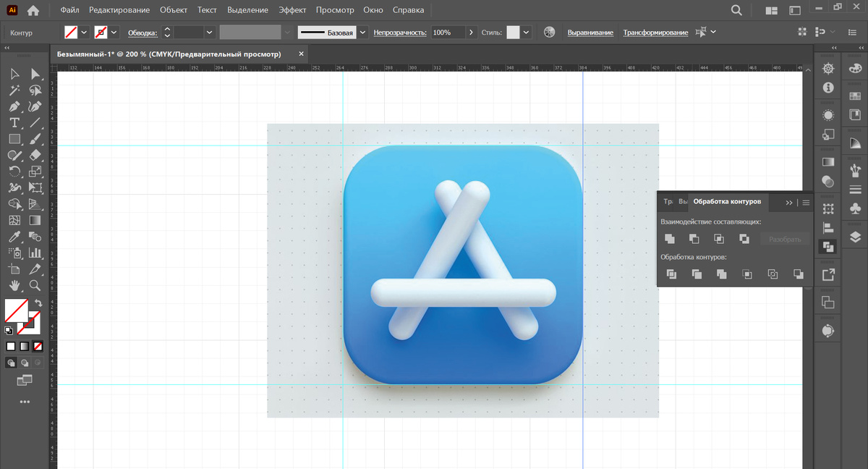Select the Selection tool (black arrow)
Image resolution: width=868 pixels, height=469 pixels.
coord(14,74)
